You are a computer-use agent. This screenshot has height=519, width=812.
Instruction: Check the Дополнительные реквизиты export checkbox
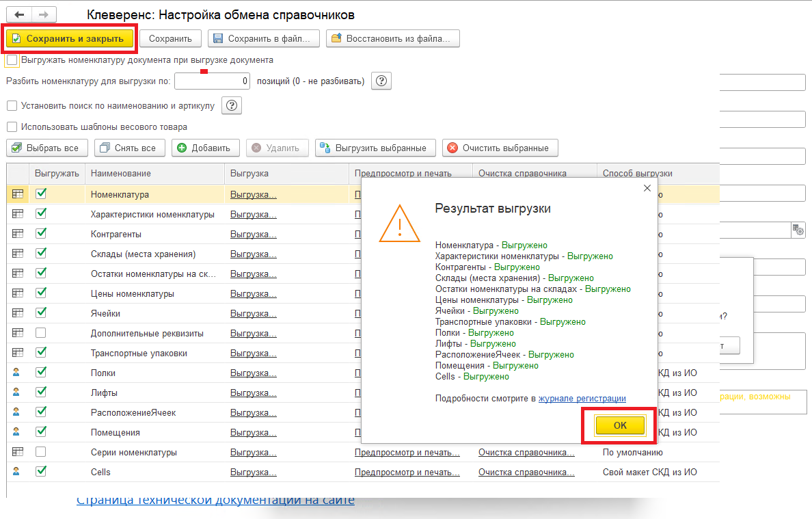tap(41, 333)
